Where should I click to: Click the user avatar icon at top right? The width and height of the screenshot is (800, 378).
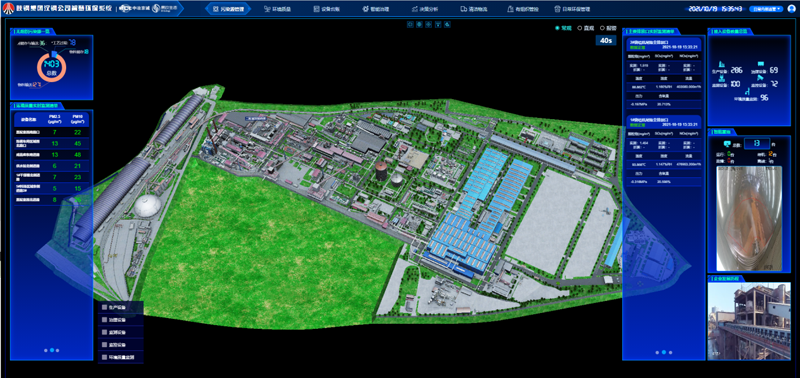[792, 9]
